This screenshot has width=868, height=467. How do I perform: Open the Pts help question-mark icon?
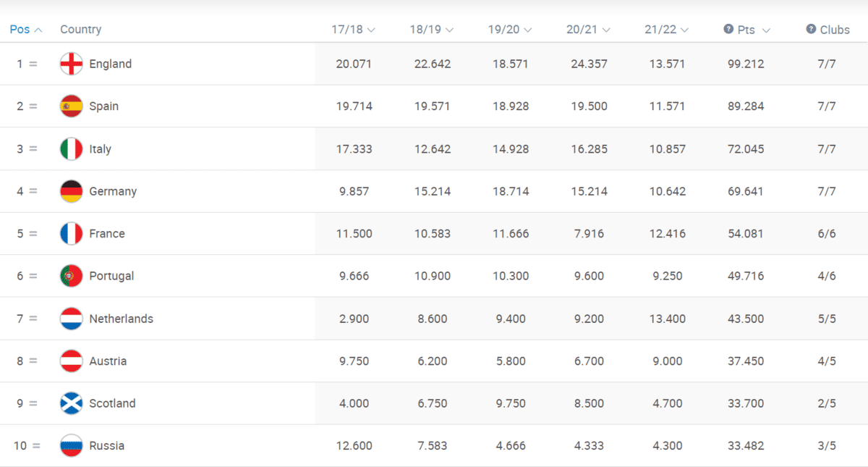(x=728, y=30)
